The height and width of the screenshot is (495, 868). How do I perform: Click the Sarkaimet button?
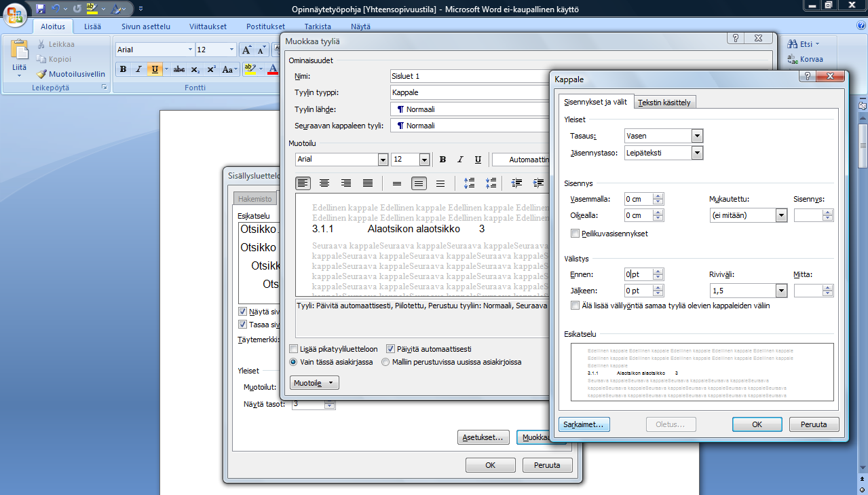point(585,424)
